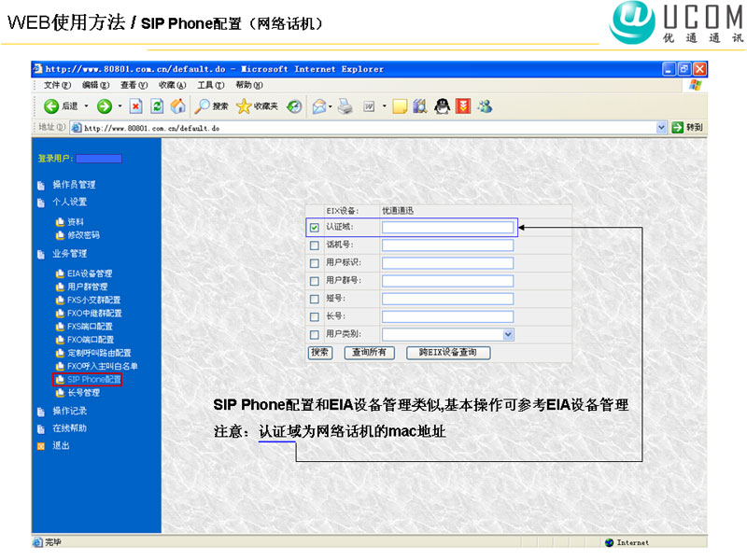Click the green Forward arrow button
This screenshot has height=560, width=747.
point(105,106)
